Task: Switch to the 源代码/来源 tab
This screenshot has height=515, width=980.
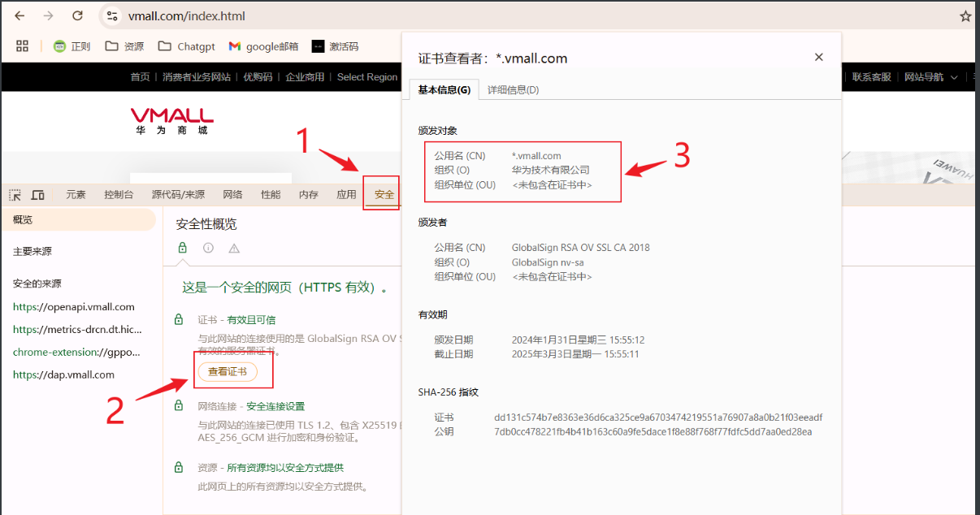Action: pyautogui.click(x=178, y=195)
